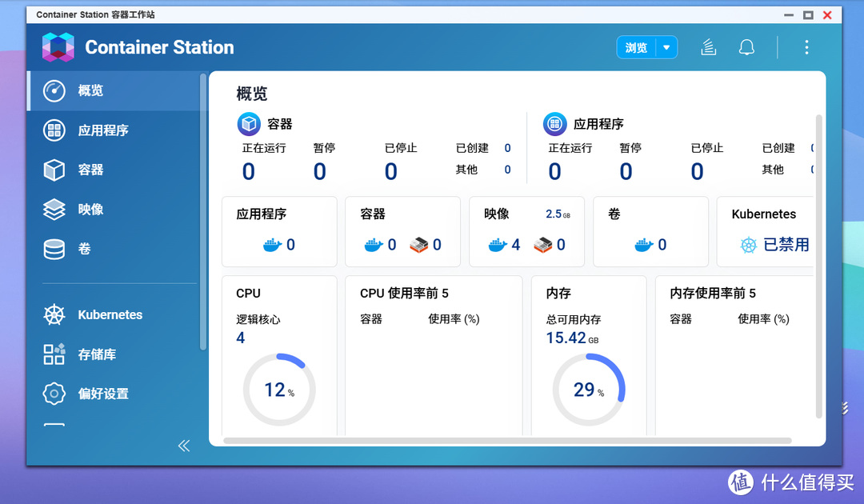This screenshot has width=864, height=504.
Task: Open the 容器 (Containers) cube icon in sidebar
Action: pos(54,170)
